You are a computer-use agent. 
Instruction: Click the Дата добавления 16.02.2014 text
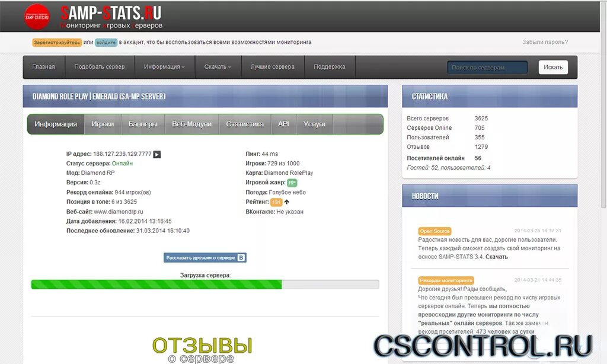tap(119, 221)
